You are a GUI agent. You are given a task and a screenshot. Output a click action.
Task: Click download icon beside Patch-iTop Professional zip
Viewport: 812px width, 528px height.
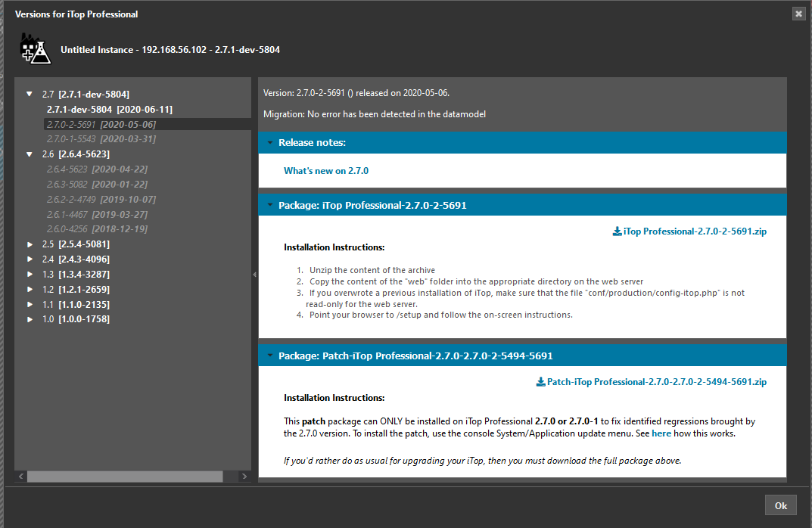[540, 382]
